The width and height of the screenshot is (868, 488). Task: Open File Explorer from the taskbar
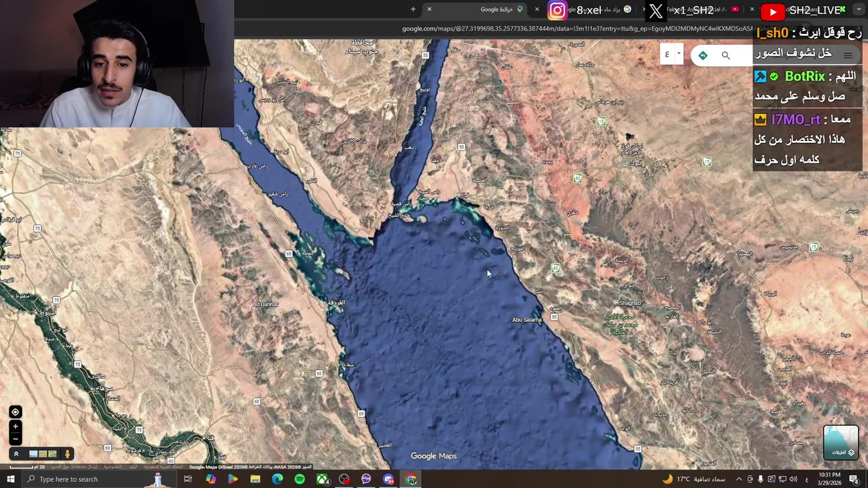click(x=255, y=479)
